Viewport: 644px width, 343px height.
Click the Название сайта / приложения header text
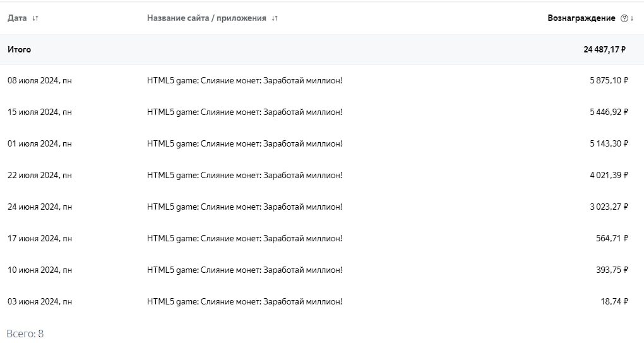click(206, 18)
